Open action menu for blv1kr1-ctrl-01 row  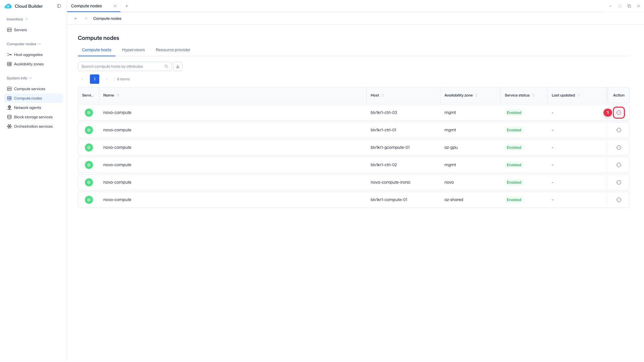click(x=619, y=130)
